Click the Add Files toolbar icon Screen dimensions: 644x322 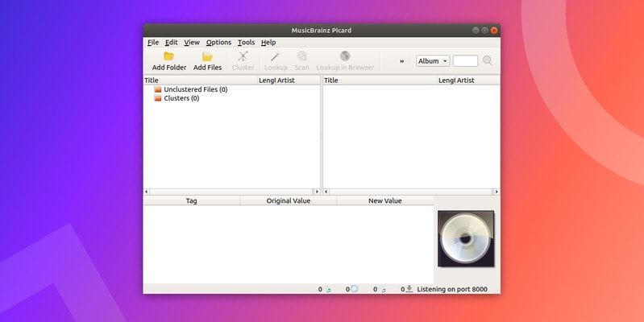tap(207, 56)
